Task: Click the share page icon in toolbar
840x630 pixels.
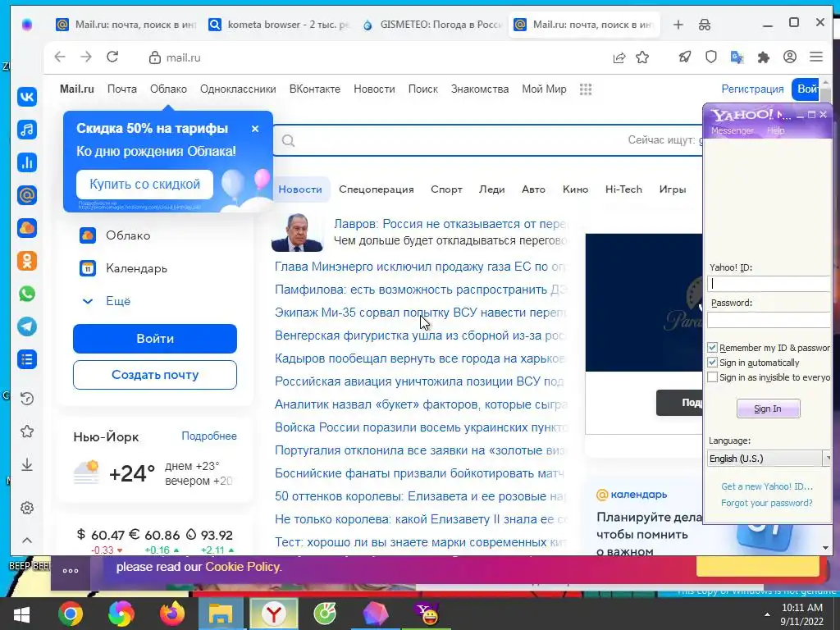Action: 619,57
